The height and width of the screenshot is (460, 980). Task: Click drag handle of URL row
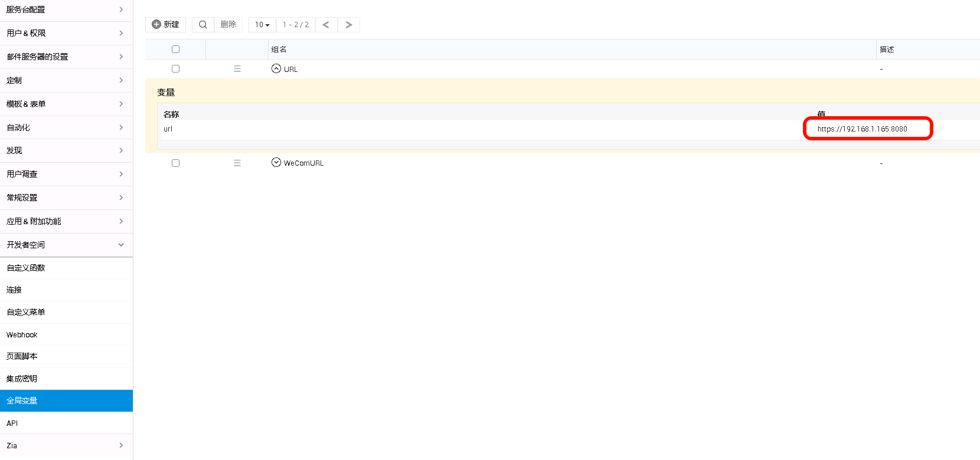pos(237,69)
